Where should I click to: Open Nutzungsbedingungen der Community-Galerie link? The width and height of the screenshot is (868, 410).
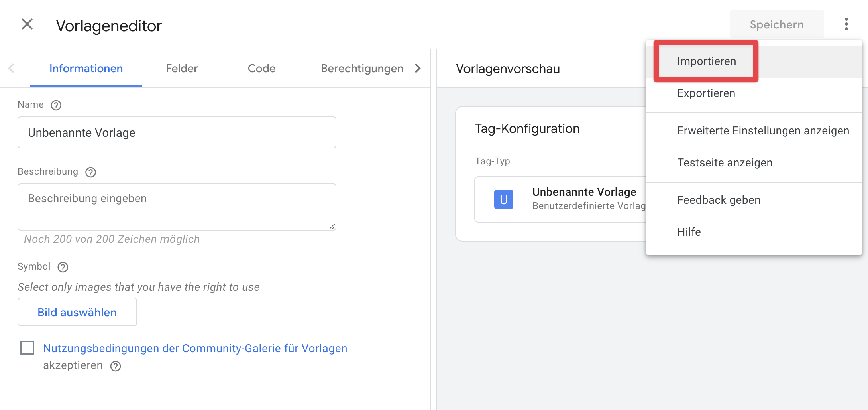tap(195, 349)
